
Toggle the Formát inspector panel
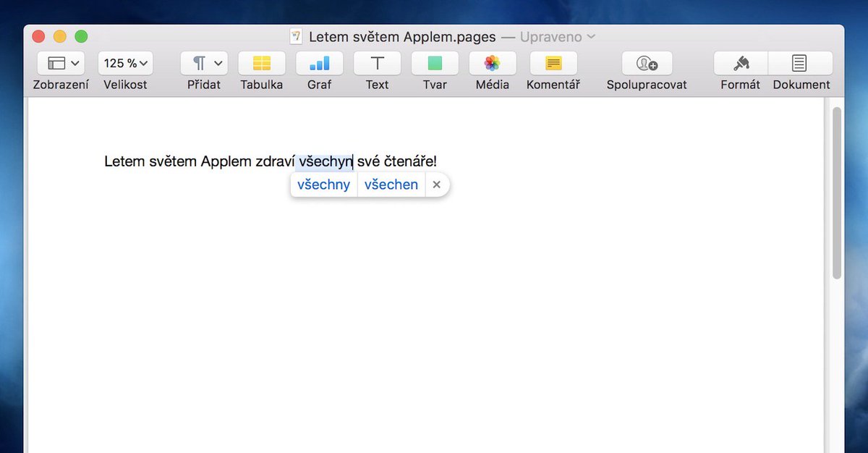[741, 64]
